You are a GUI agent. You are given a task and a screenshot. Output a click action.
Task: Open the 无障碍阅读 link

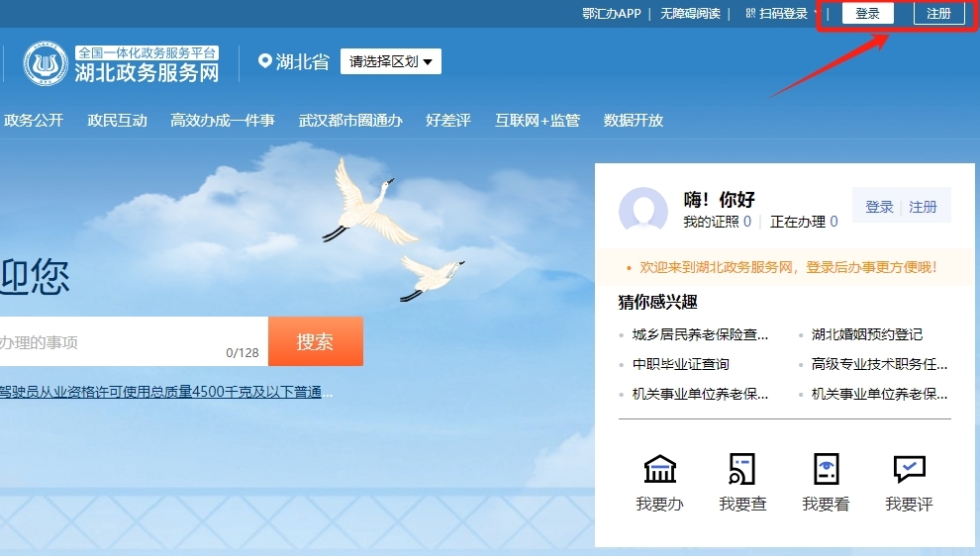click(x=690, y=13)
